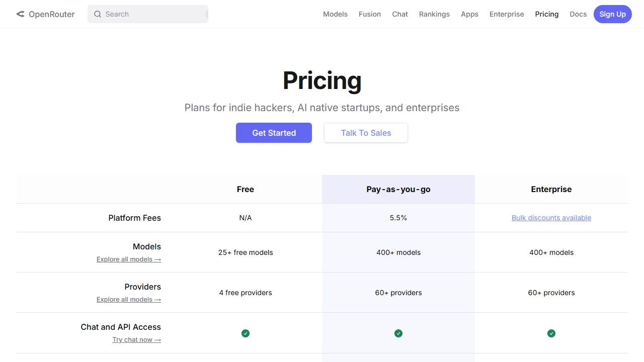Click the Enterprise Chat and API Access checkmark
The width and height of the screenshot is (644, 362).
[x=551, y=333]
